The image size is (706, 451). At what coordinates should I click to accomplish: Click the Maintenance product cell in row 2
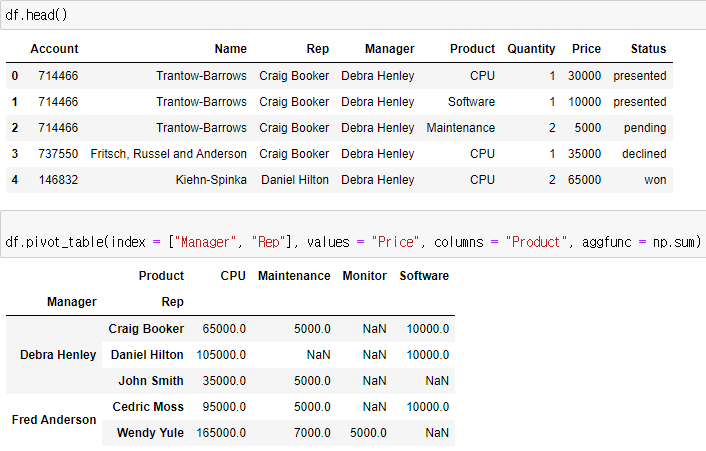tap(461, 128)
